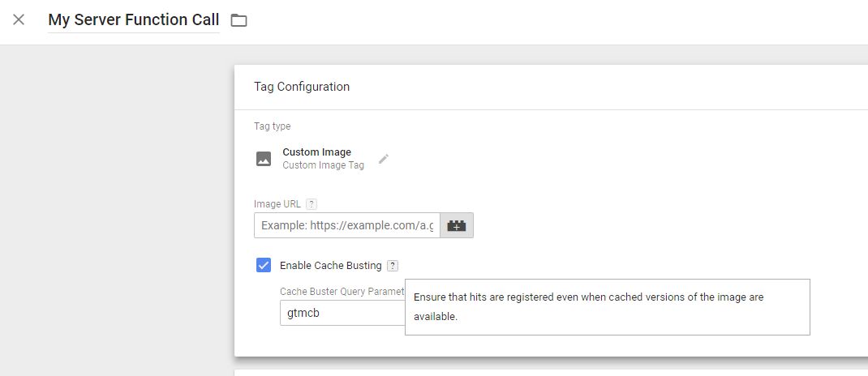Viewport: 868px width, 376px height.
Task: Open the folder selector icon beside the title
Action: tap(238, 20)
